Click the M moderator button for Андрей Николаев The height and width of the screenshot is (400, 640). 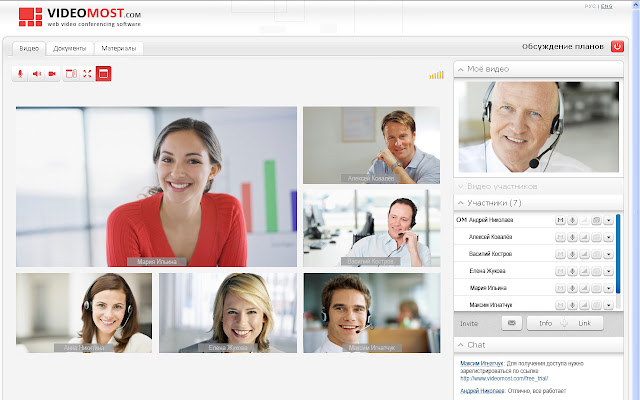pos(560,220)
